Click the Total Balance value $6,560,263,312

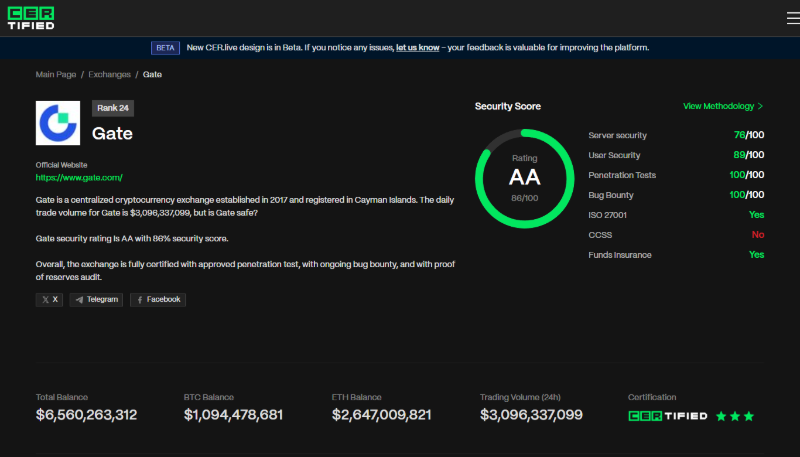click(86, 415)
